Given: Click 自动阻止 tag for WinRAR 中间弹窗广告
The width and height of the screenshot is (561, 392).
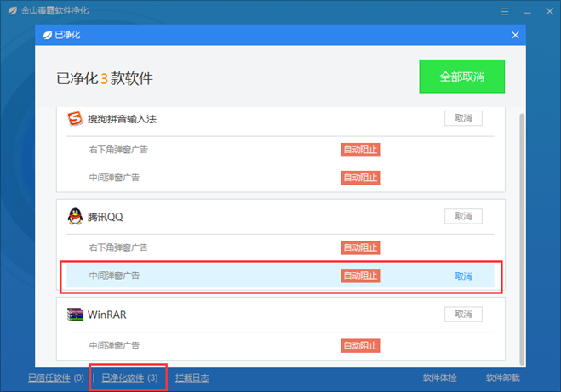Looking at the screenshot, I should [360, 345].
